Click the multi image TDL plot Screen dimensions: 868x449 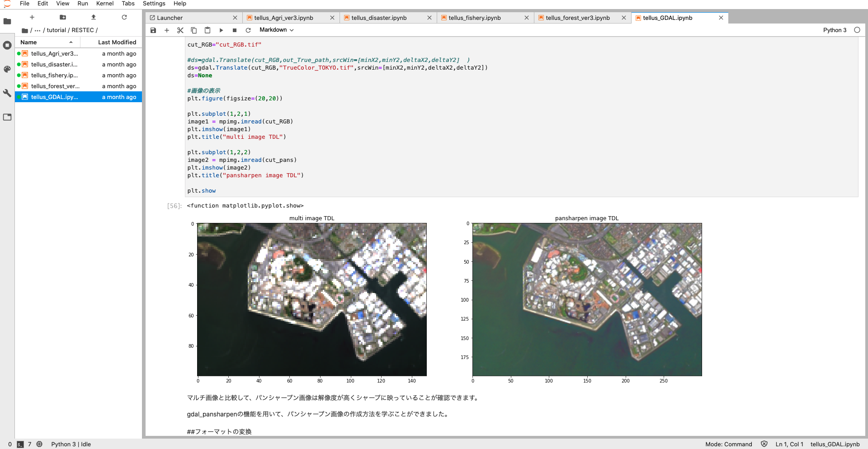coord(312,299)
